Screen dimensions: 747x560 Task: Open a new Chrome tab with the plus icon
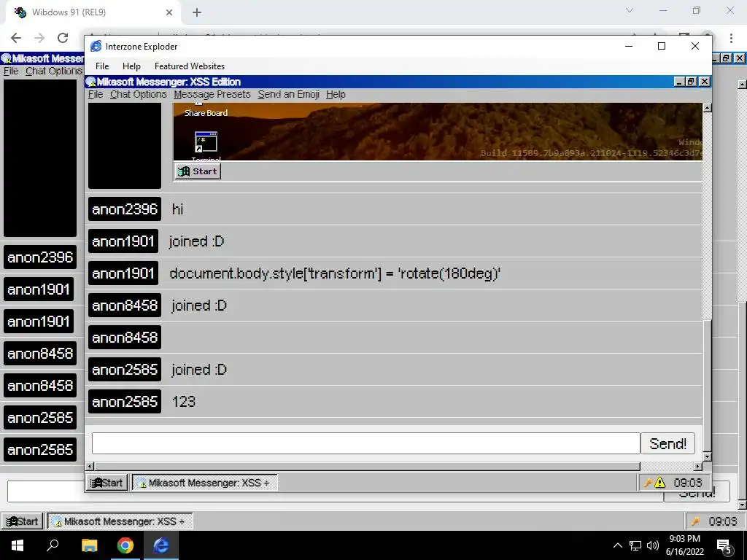[197, 12]
